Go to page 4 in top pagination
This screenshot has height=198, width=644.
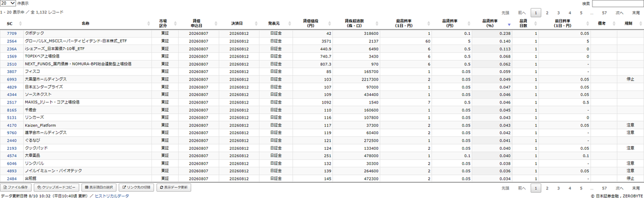(570, 13)
